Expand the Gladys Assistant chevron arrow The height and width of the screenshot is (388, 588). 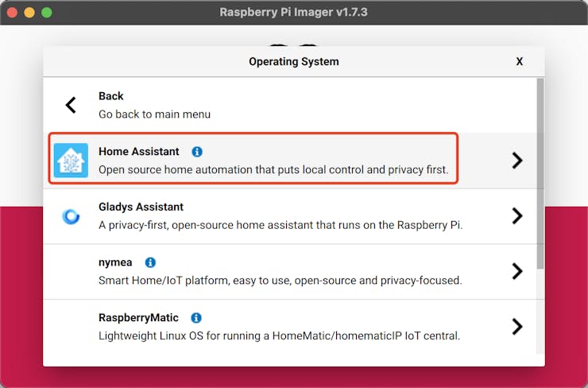(x=516, y=215)
